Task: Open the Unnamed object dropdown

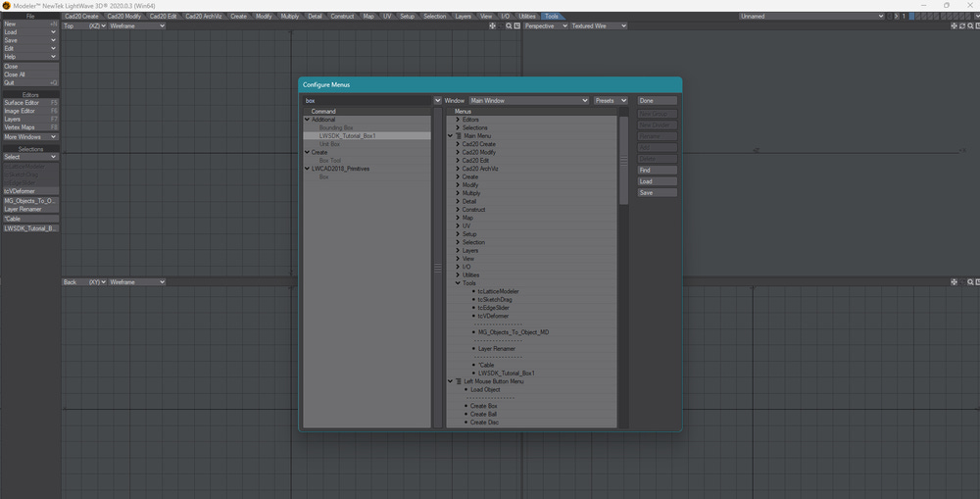Action: (x=811, y=17)
